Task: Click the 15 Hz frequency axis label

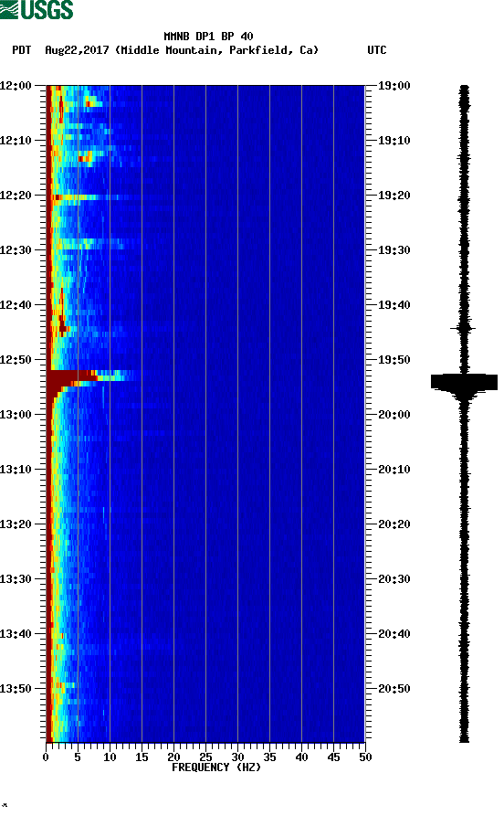Action: pos(142,757)
